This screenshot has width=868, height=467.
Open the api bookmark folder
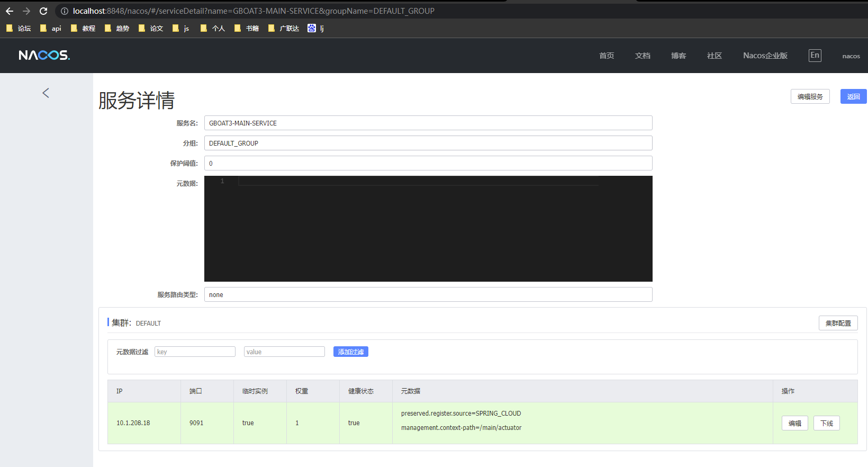point(51,29)
